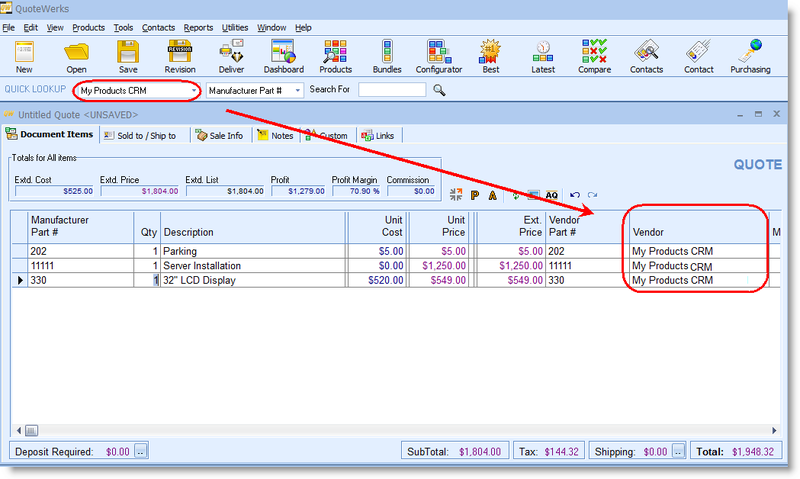This screenshot has height=479, width=800.
Task: Switch to the Links tab
Action: click(378, 136)
